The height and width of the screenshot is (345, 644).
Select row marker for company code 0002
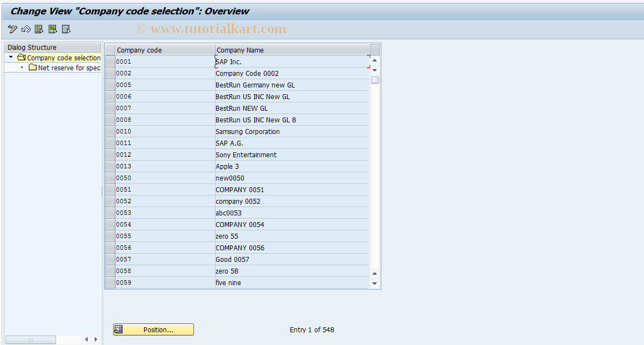(110, 73)
